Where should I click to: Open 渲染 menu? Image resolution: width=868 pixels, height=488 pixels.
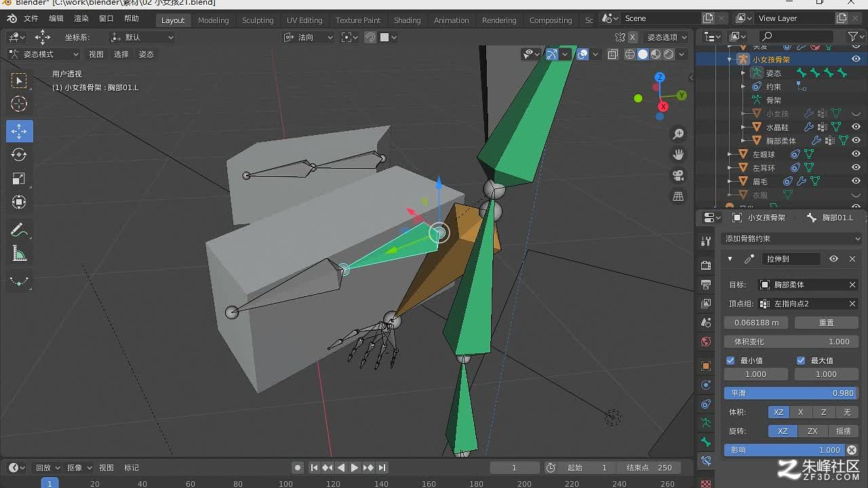click(x=81, y=19)
